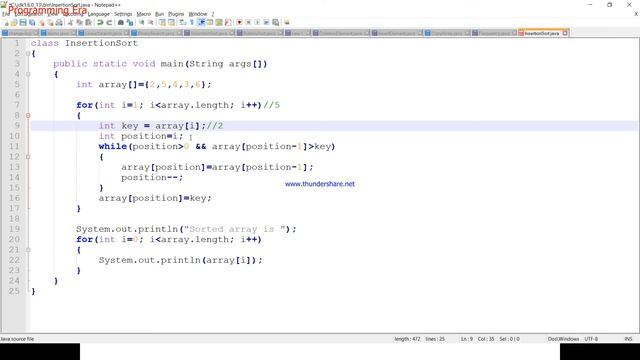Toggle Show All Characters icon
Screen dimensions: 640x360
point(192,22)
